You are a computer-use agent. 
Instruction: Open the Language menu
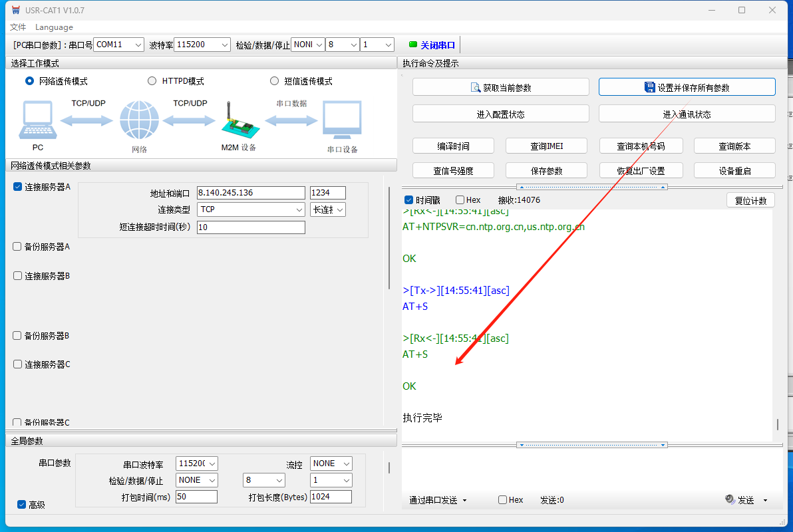(x=54, y=27)
